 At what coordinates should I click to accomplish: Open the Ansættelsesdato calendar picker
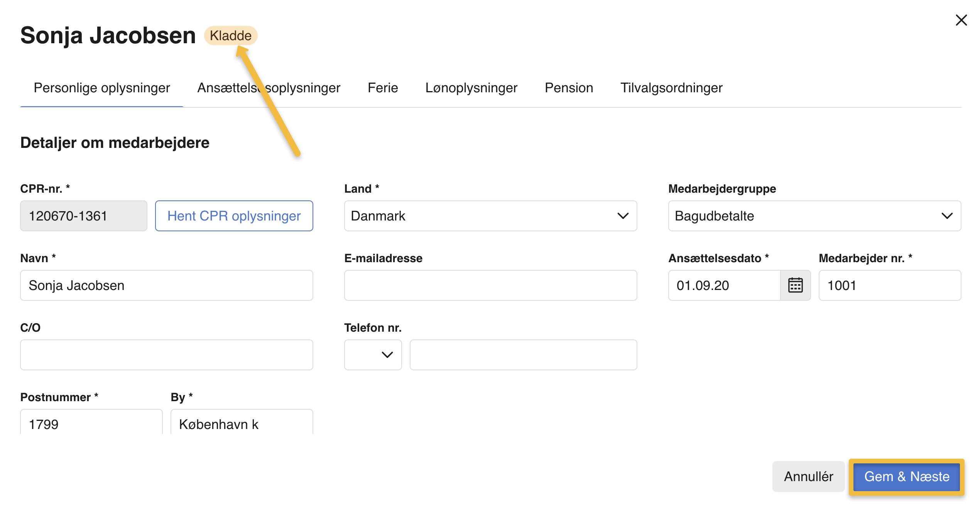pos(795,285)
